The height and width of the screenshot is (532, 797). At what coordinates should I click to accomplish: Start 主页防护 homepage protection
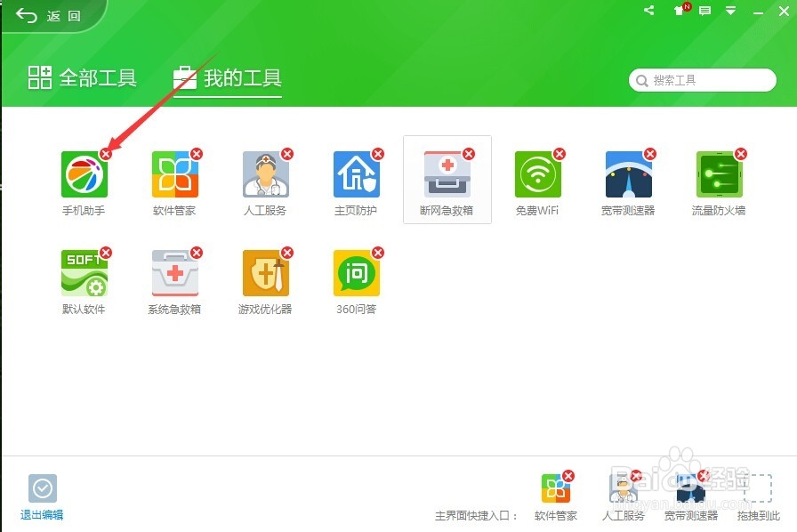click(356, 176)
